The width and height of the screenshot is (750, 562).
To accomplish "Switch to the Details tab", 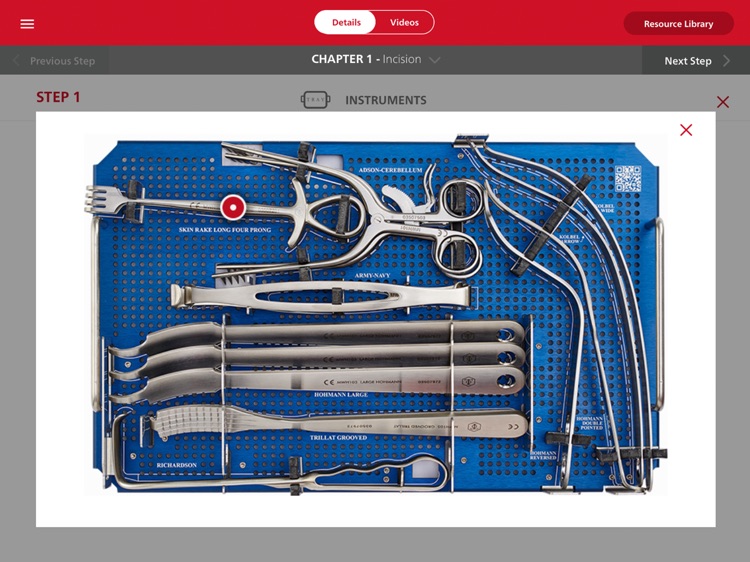I will 345,22.
